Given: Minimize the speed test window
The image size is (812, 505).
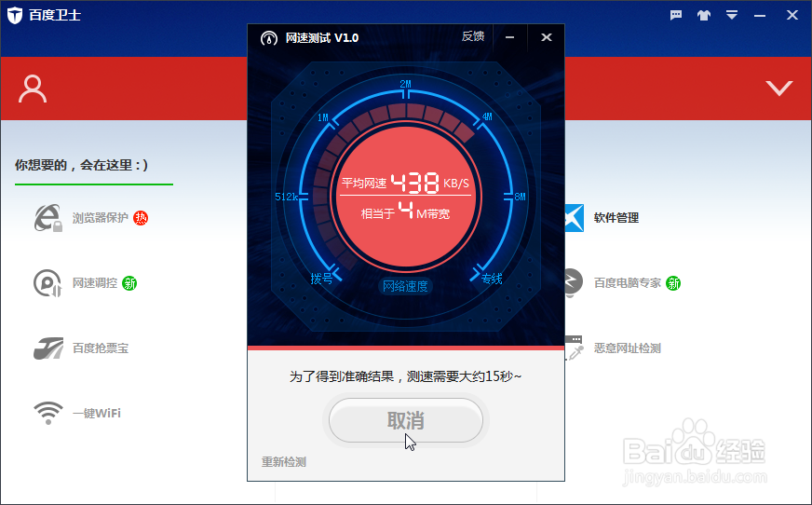Looking at the screenshot, I should (510, 37).
